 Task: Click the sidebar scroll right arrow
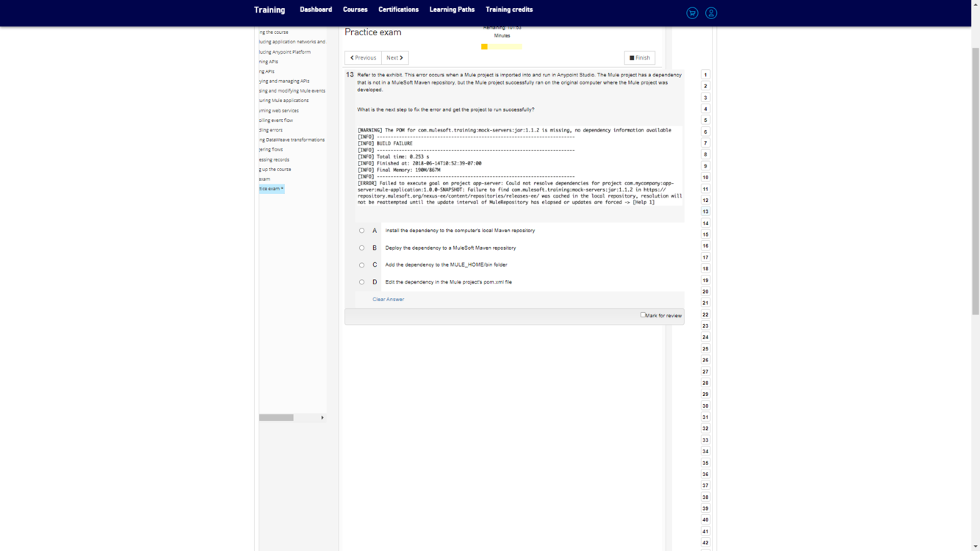coord(323,417)
